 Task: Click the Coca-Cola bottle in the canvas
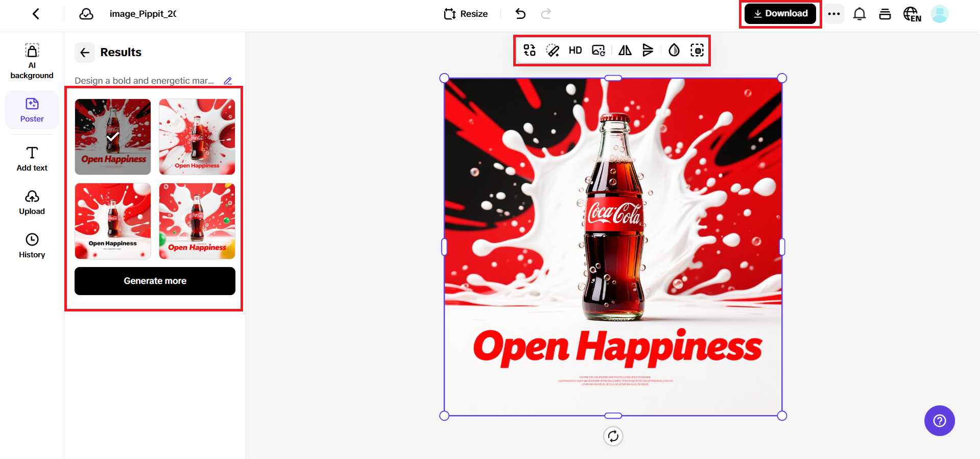[x=613, y=217]
